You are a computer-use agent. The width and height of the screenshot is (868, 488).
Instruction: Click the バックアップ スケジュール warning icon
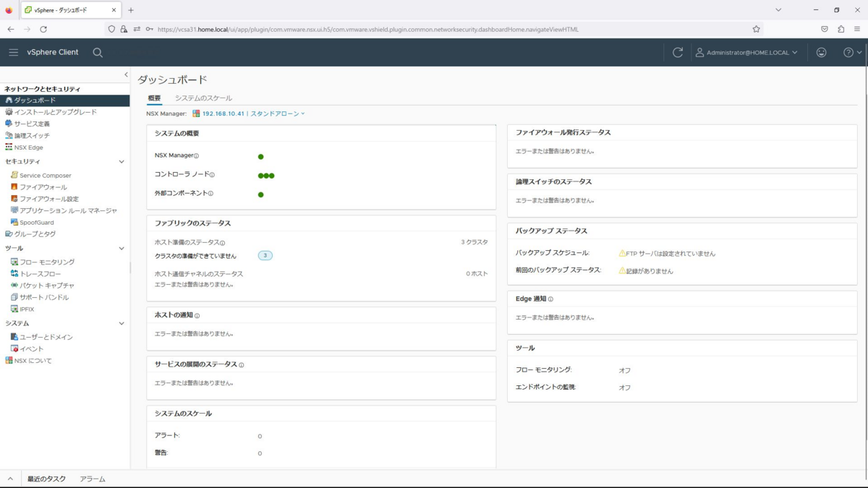622,253
